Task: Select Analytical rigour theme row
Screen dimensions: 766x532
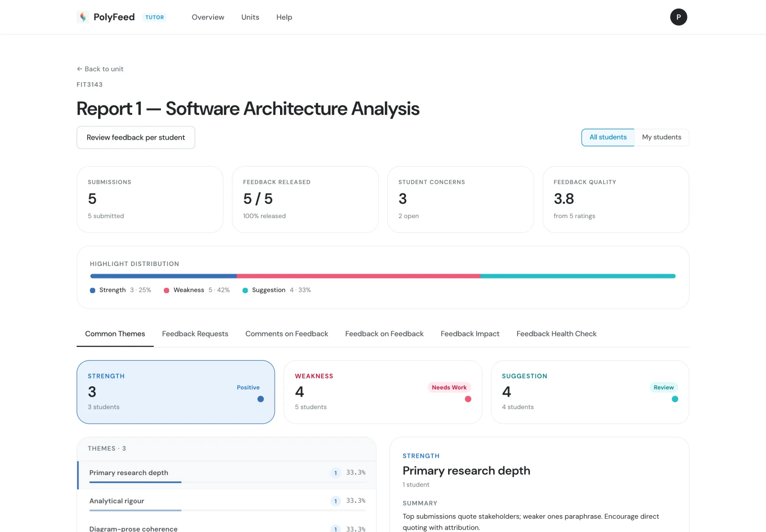Action: (227, 503)
